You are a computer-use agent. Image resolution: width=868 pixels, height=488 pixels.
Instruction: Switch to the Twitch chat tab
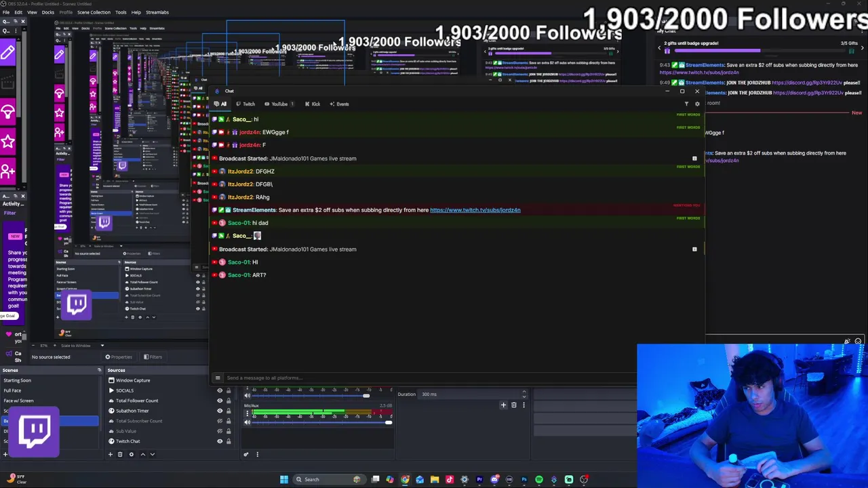coord(245,104)
